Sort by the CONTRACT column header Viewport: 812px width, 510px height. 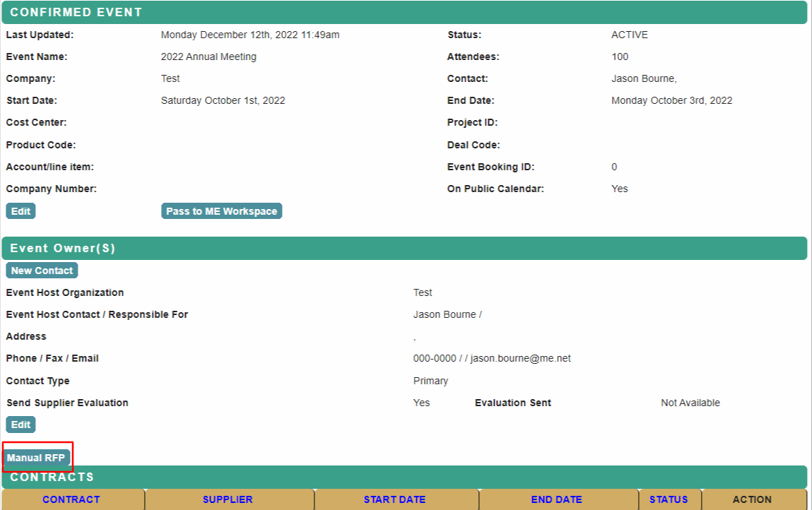(x=71, y=499)
